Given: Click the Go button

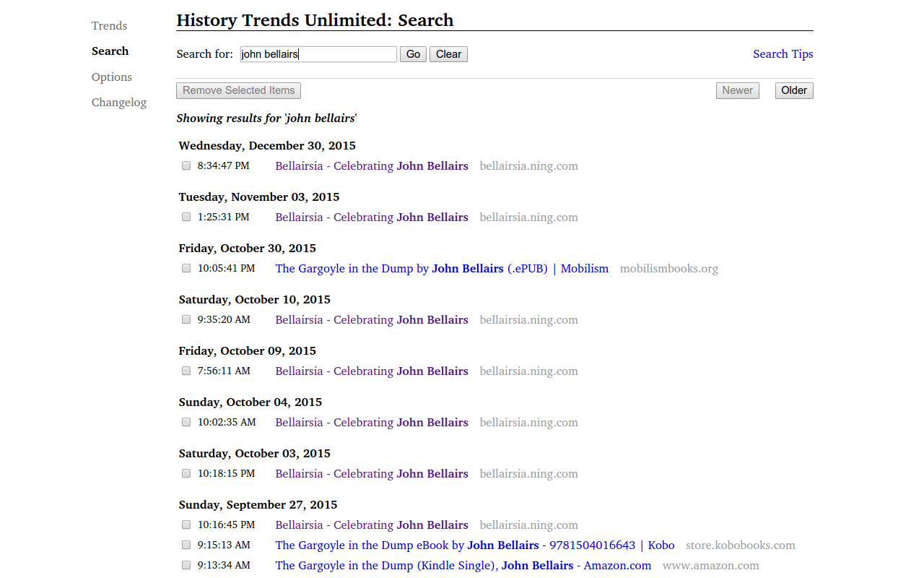Looking at the screenshot, I should (x=413, y=54).
